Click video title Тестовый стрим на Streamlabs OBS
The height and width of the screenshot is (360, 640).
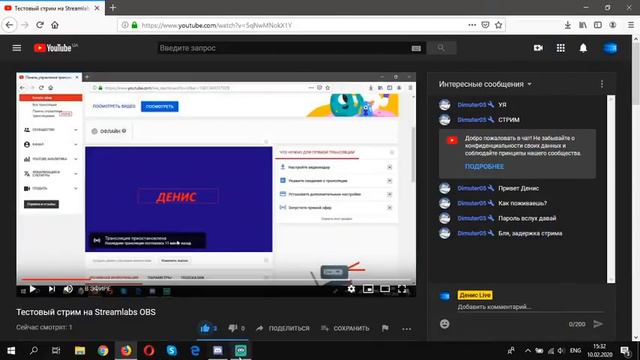click(86, 312)
